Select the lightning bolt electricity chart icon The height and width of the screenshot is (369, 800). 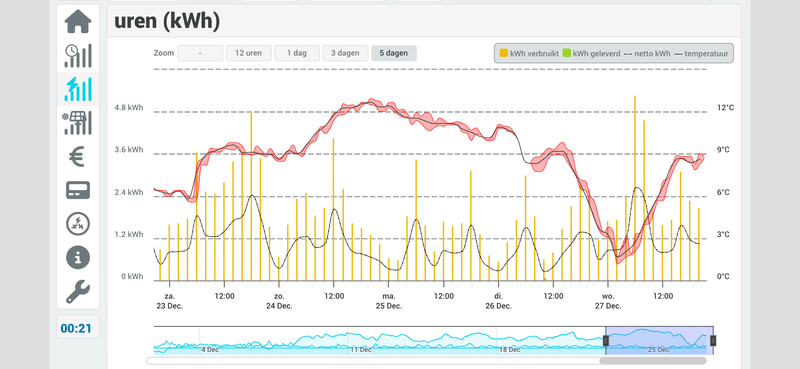78,89
